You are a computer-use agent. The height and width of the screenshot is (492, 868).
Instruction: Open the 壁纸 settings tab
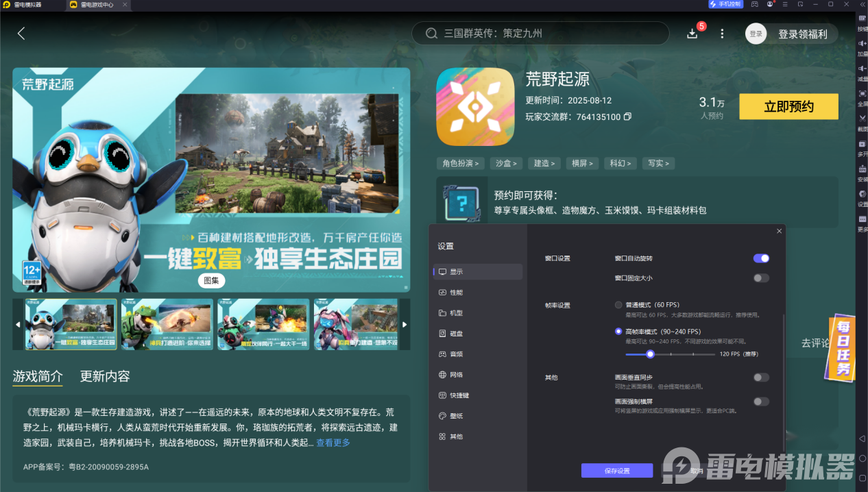point(477,416)
